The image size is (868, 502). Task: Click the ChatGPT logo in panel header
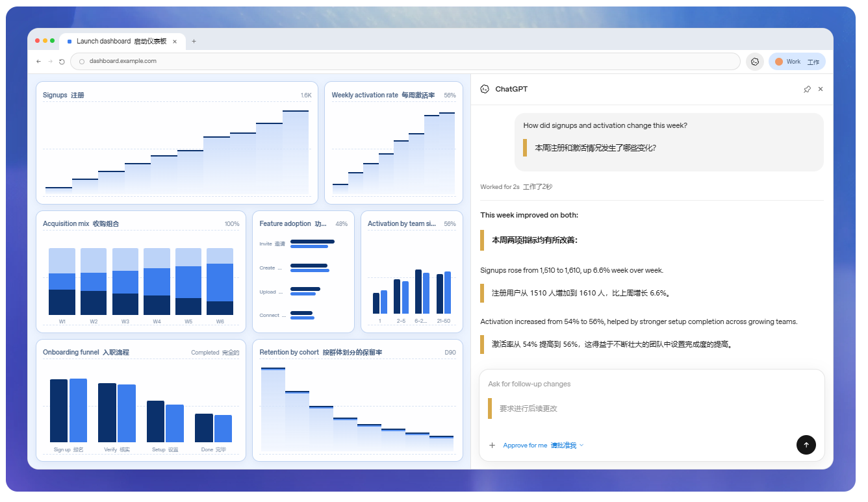(485, 89)
